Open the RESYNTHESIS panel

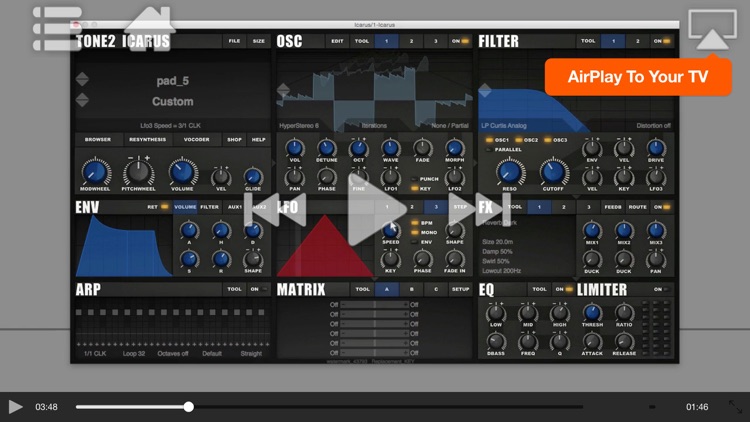[147, 140]
